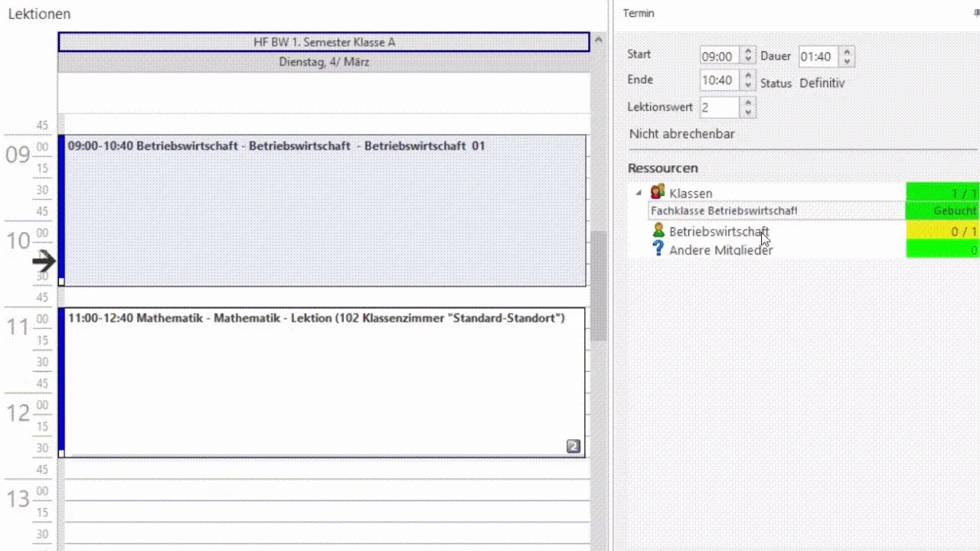Click the Betriebswirtschaft person icon
This screenshot has width=980, height=551.
tap(658, 230)
